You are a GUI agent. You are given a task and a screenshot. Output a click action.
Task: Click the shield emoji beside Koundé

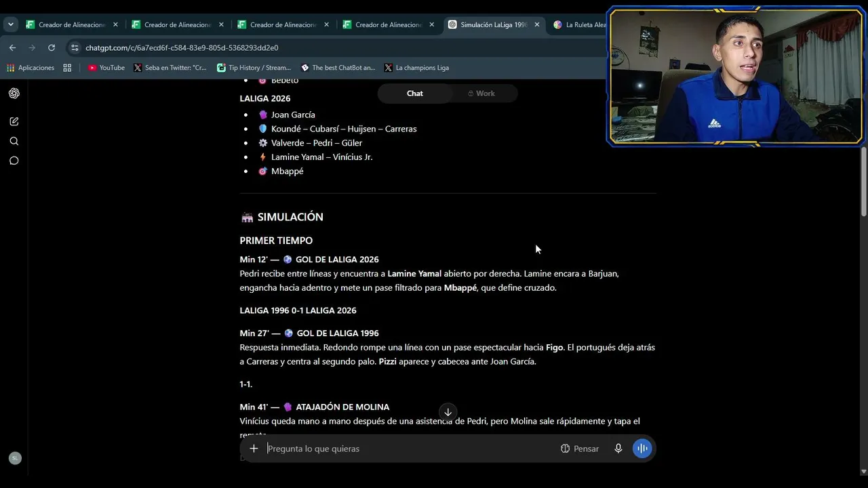[263, 129]
